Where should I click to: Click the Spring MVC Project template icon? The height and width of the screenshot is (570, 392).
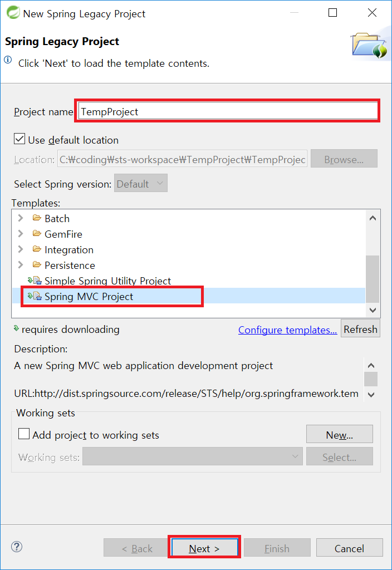tap(35, 296)
